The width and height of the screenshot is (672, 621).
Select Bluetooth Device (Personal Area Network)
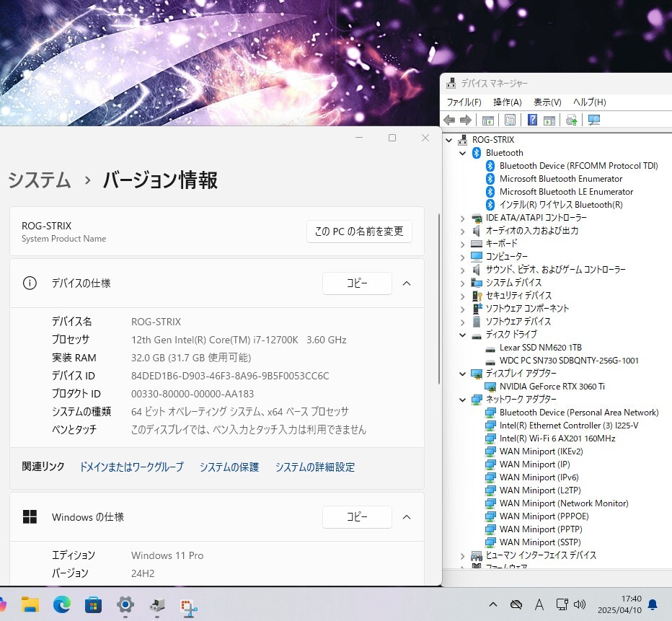click(x=579, y=413)
